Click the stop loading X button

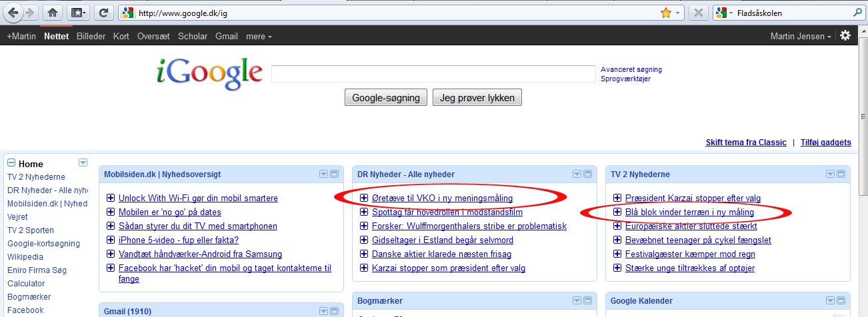click(x=698, y=13)
